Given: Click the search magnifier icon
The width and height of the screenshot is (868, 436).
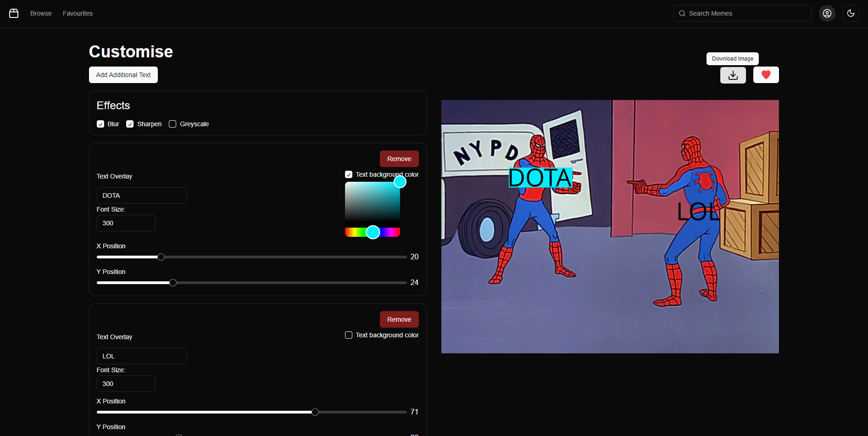Looking at the screenshot, I should point(682,13).
